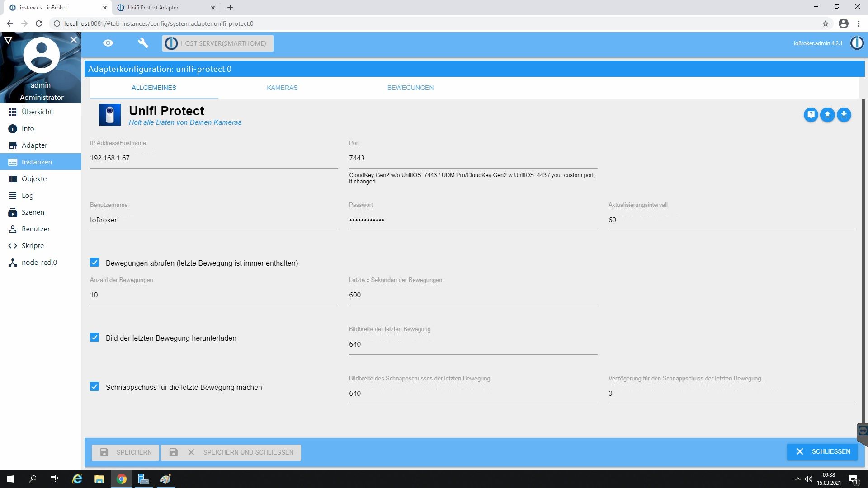Image resolution: width=868 pixels, height=488 pixels.
Task: Open Szenen in the sidebar
Action: (41, 212)
